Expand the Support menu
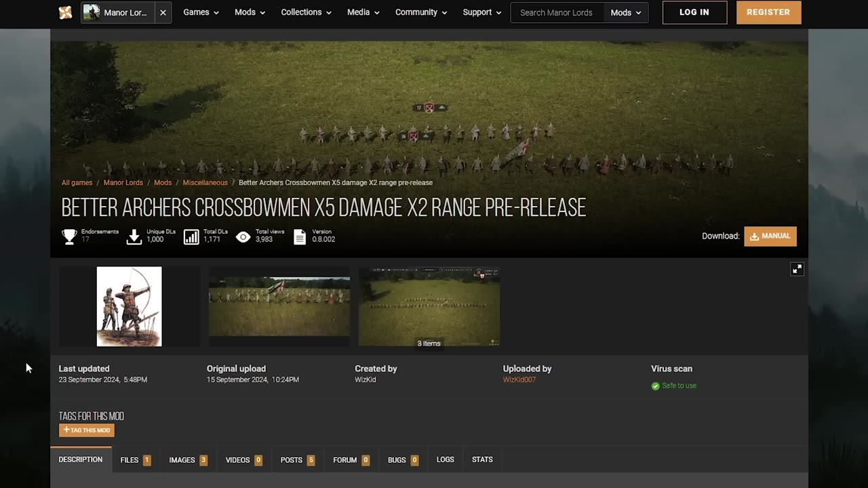868x488 pixels. (481, 12)
